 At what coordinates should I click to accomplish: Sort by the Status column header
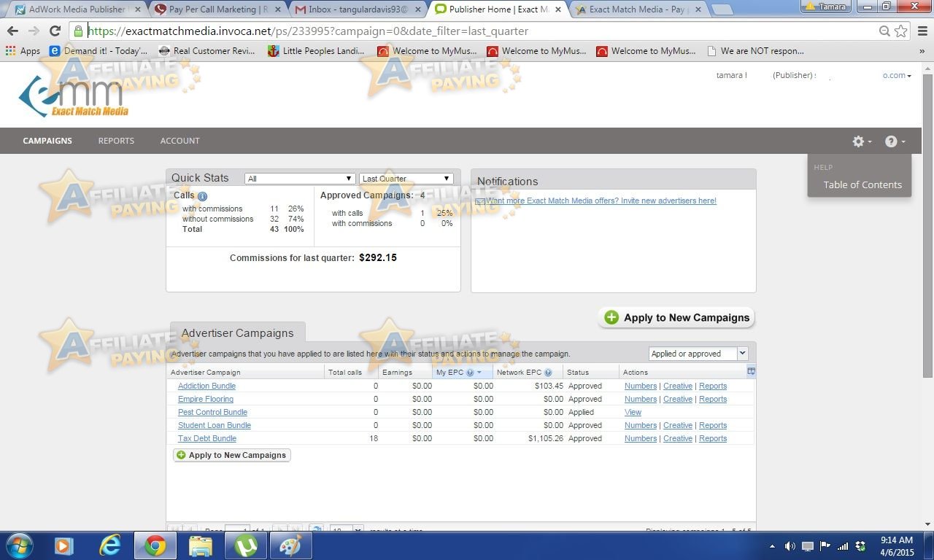[591, 373]
